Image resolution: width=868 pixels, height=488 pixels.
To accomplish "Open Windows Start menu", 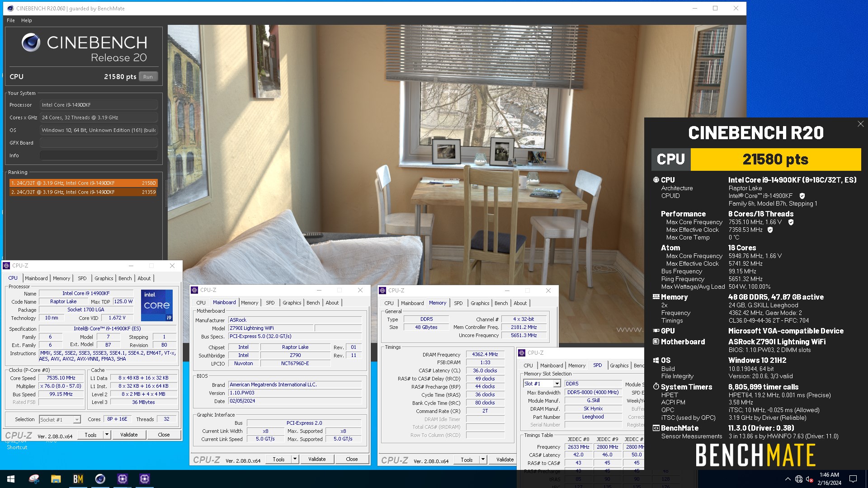I will coord(11,479).
